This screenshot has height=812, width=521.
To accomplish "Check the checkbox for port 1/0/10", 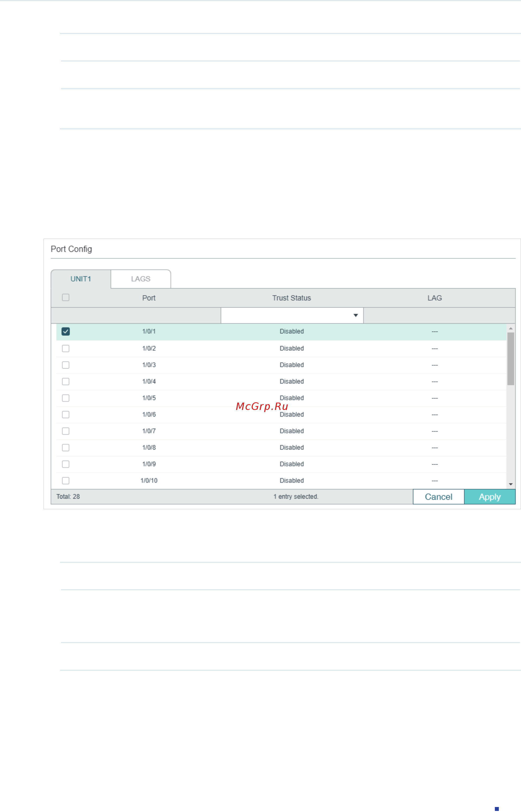I will click(x=66, y=480).
